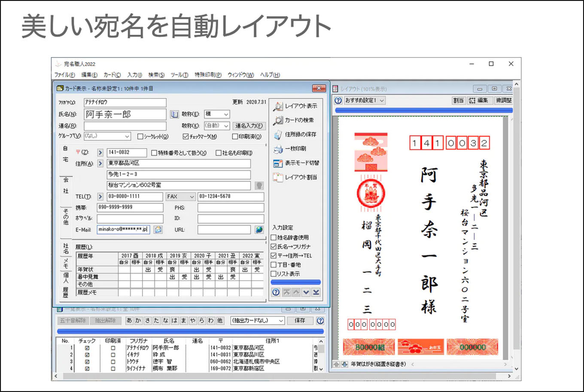Viewport: 584px width, 392px height.
Task: Enable the 丁目・番地 checkbox
Action: click(x=274, y=265)
